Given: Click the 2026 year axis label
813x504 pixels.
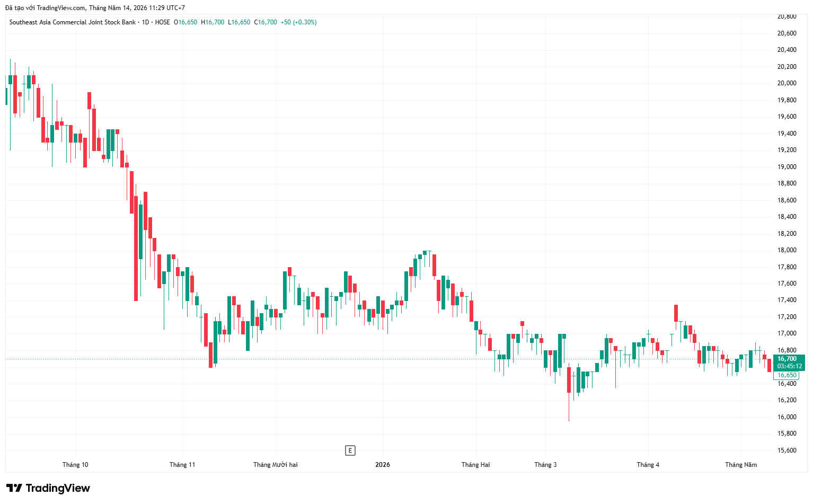Looking at the screenshot, I should (x=383, y=465).
